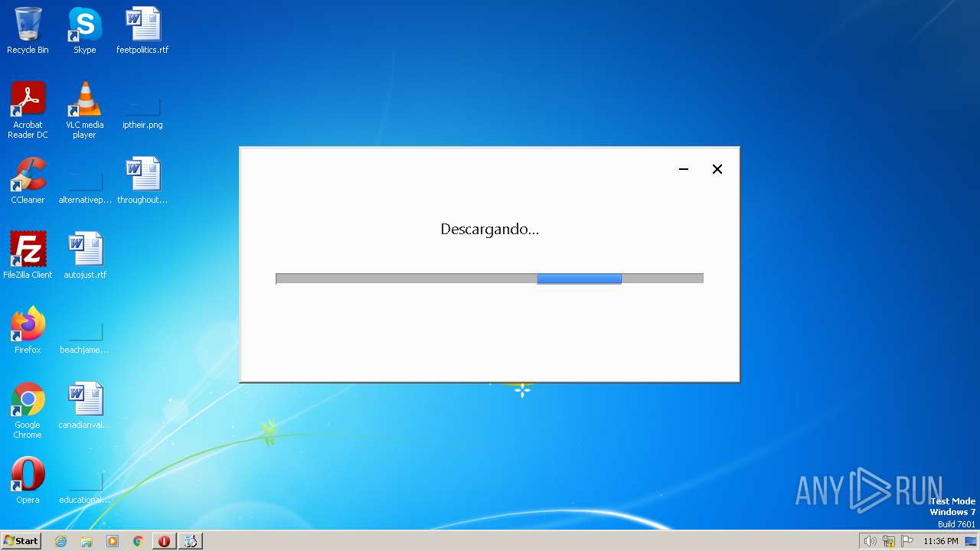The image size is (980, 551).
Task: Click the download progress bar
Action: (489, 279)
